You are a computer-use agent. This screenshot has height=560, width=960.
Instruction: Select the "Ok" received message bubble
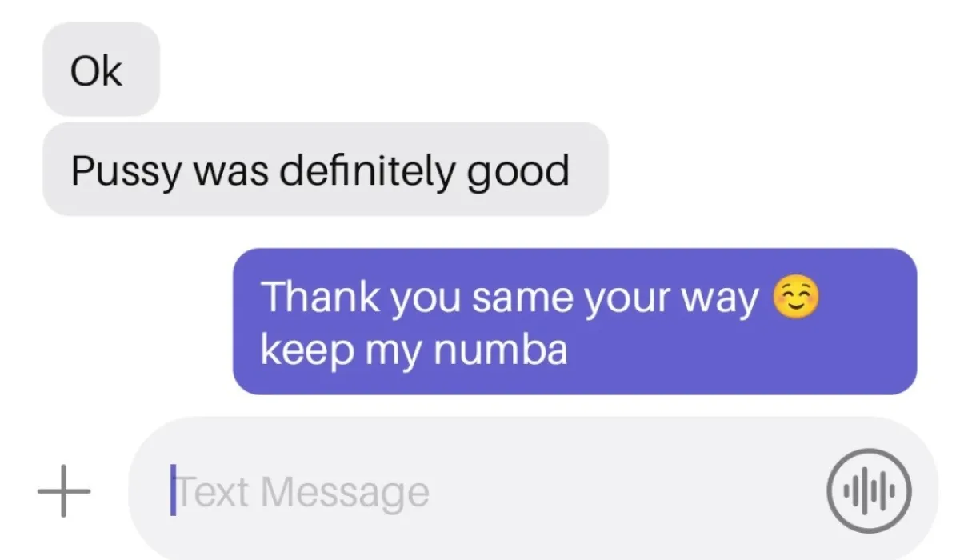click(101, 70)
